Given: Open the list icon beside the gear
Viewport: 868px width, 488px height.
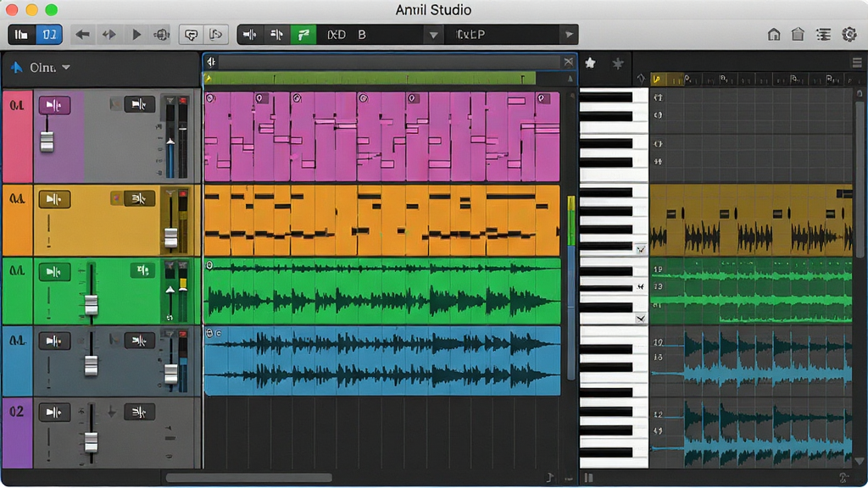Looking at the screenshot, I should pyautogui.click(x=824, y=34).
